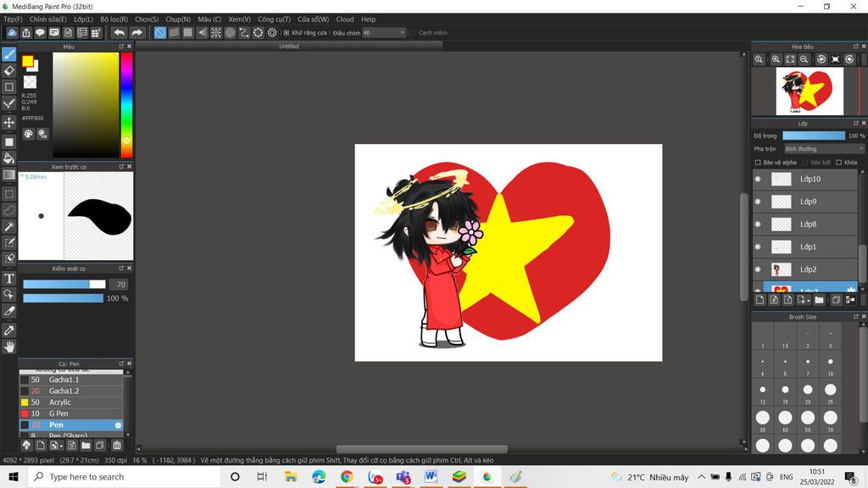Image resolution: width=868 pixels, height=488 pixels.
Task: Open the Lớp(L) layer menu
Action: (84, 19)
